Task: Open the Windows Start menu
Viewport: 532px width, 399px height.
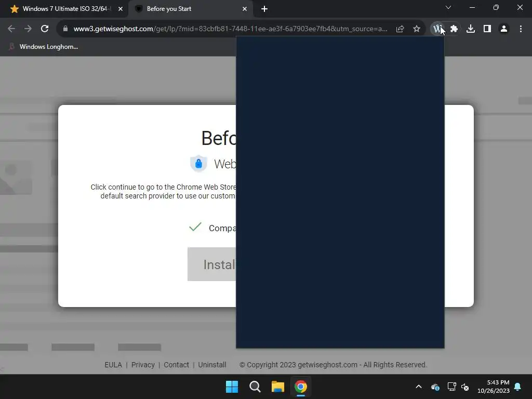Action: [232, 387]
